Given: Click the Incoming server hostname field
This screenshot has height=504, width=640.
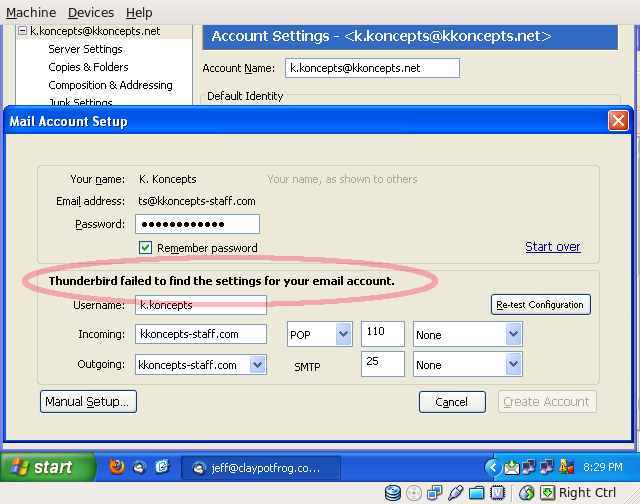Looking at the screenshot, I should (201, 334).
